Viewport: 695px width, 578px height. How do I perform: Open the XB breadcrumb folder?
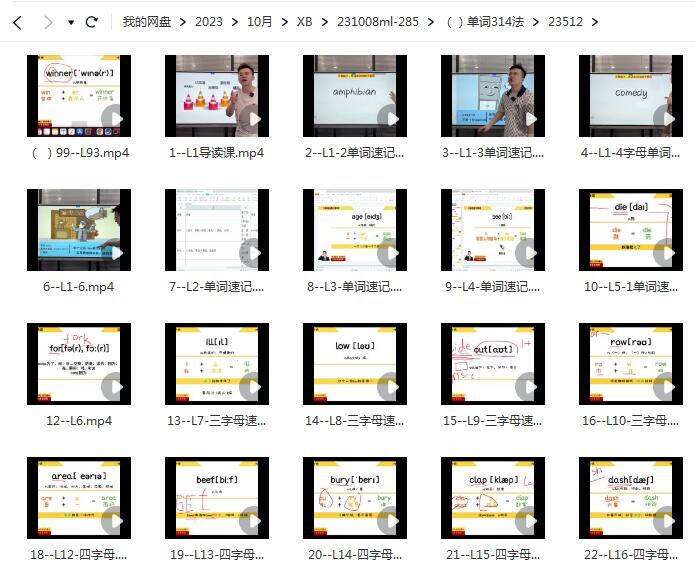click(305, 22)
